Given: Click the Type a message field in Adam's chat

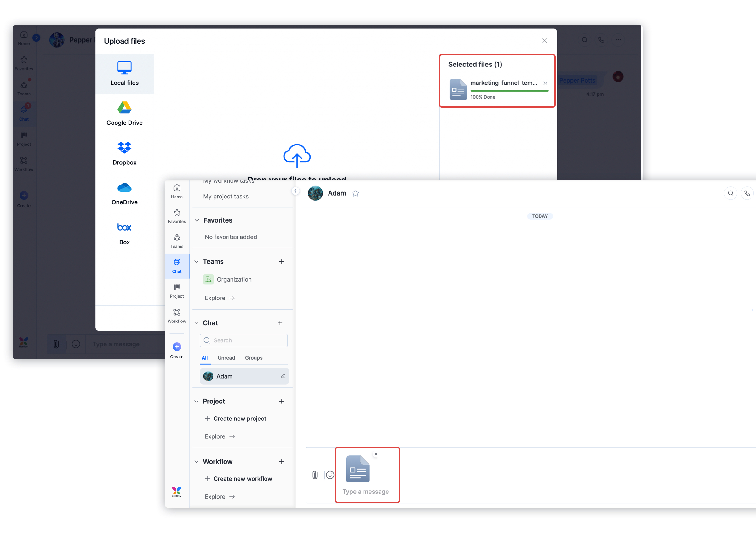Looking at the screenshot, I should [365, 491].
